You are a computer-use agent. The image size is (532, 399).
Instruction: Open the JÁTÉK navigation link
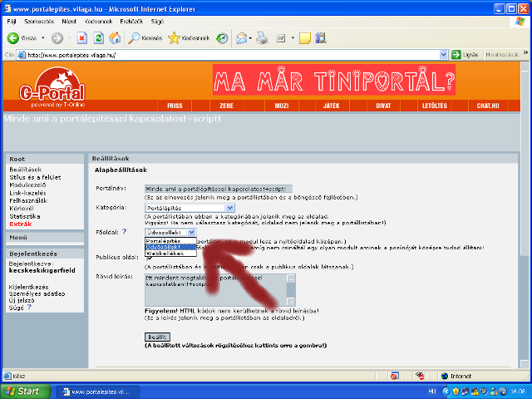click(x=331, y=106)
